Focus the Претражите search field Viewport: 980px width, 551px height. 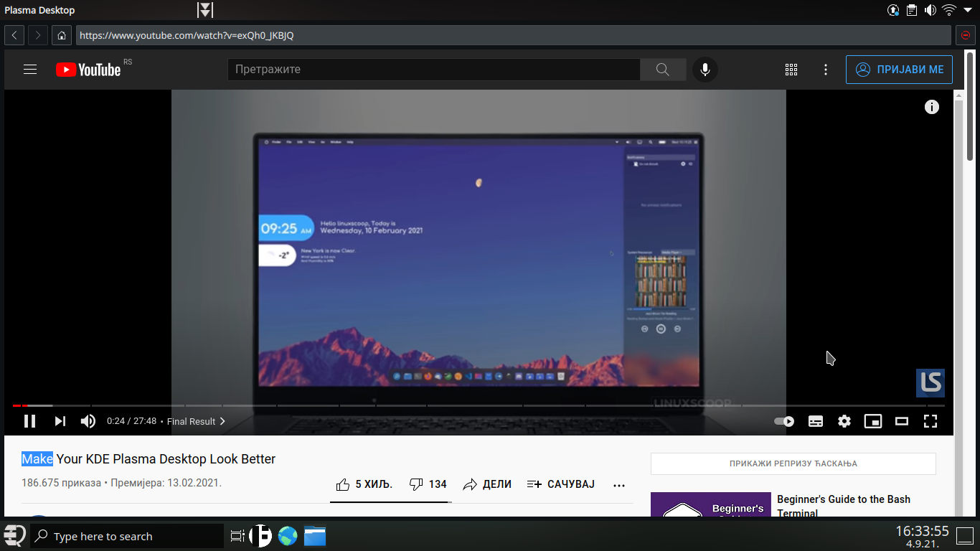pyautogui.click(x=434, y=70)
